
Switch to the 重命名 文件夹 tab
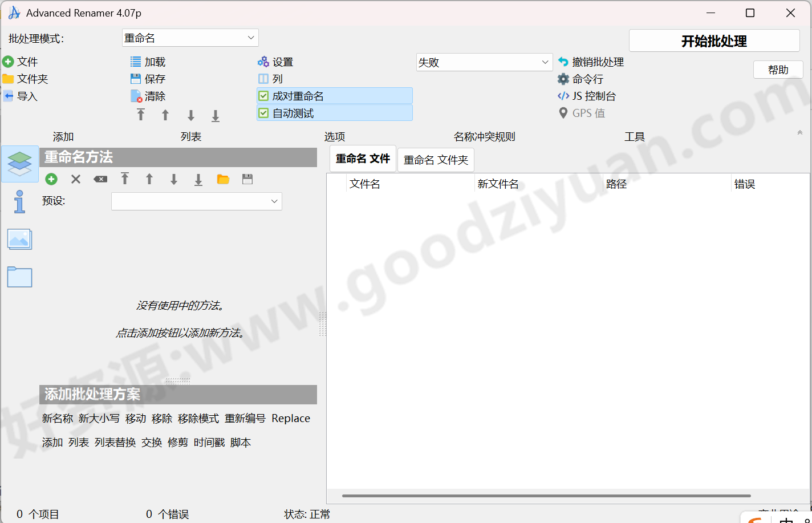click(x=435, y=160)
